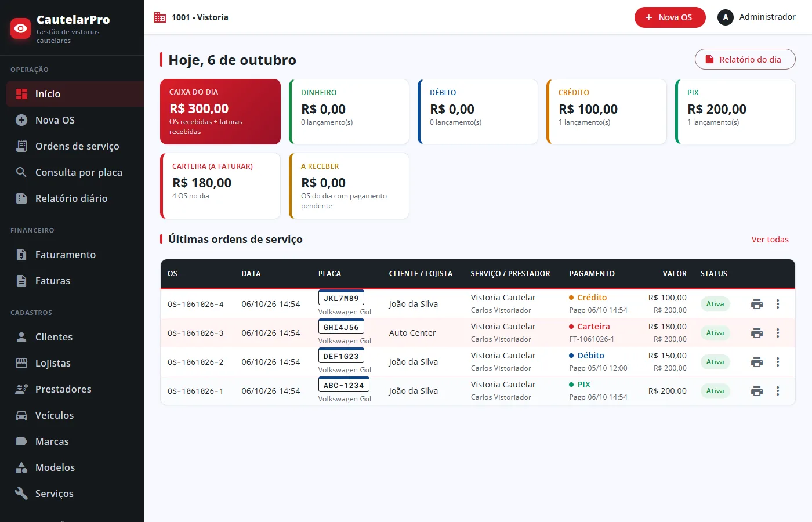
Task: Open Relatório do dia report
Action: click(745, 59)
